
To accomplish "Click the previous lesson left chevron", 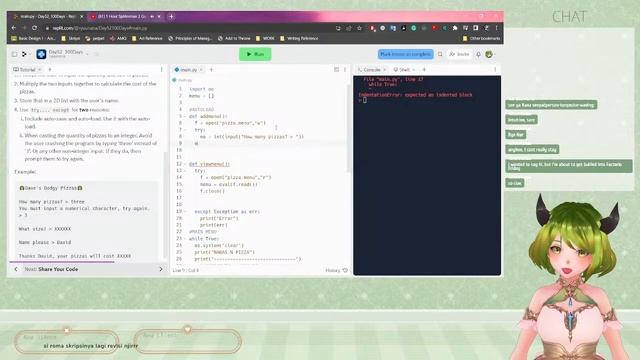I will click(x=16, y=269).
